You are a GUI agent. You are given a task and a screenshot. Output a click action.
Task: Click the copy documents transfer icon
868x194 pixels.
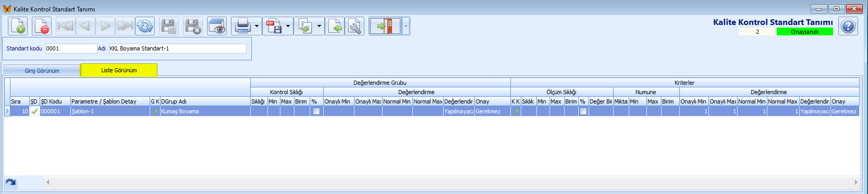coord(305,26)
